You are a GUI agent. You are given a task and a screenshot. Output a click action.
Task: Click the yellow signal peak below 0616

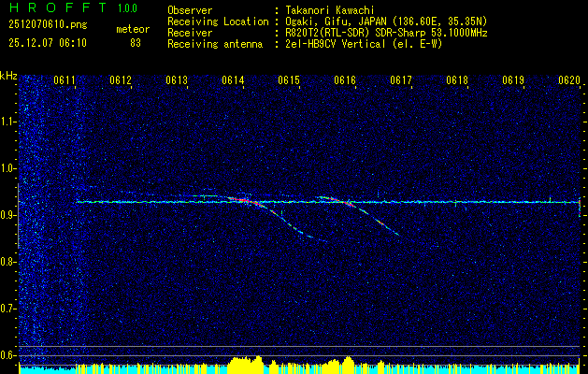tap(347, 364)
